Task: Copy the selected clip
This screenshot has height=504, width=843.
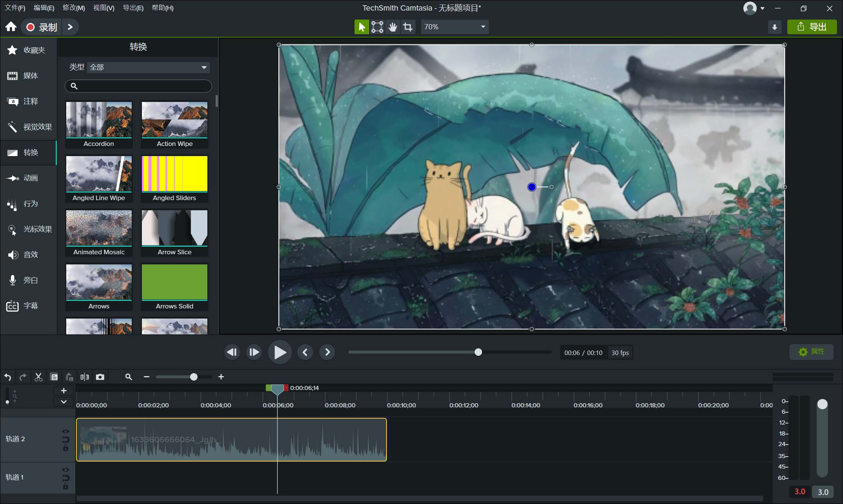Action: 54,377
